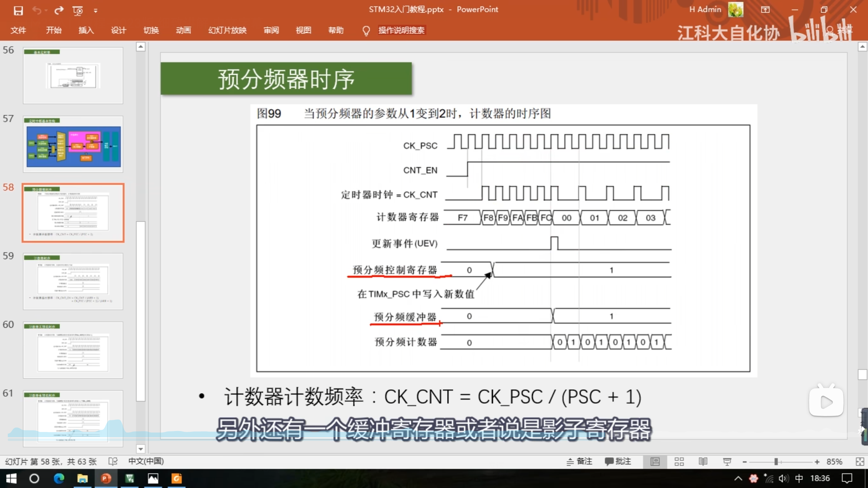The image size is (868, 488).
Task: Click fit slide to window icon
Action: [x=860, y=462]
